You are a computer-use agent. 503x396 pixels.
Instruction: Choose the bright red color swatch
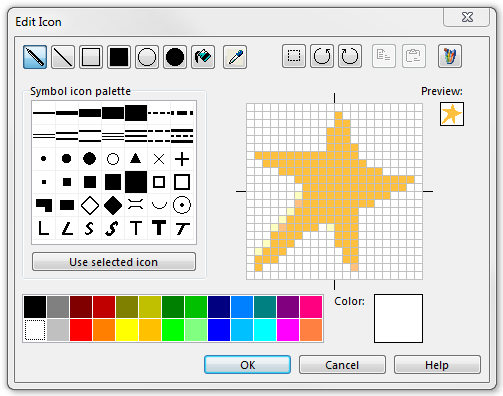click(x=81, y=330)
